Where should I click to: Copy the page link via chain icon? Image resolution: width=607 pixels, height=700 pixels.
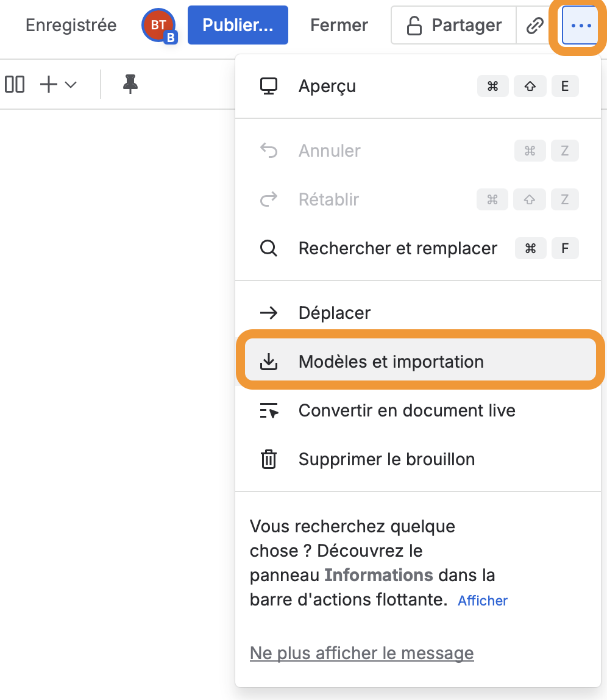click(534, 26)
